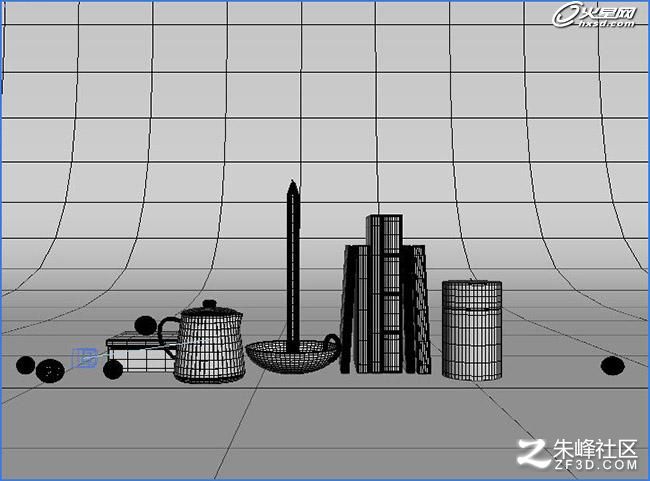
Task: Select the candle holder dish mesh
Action: 291,357
